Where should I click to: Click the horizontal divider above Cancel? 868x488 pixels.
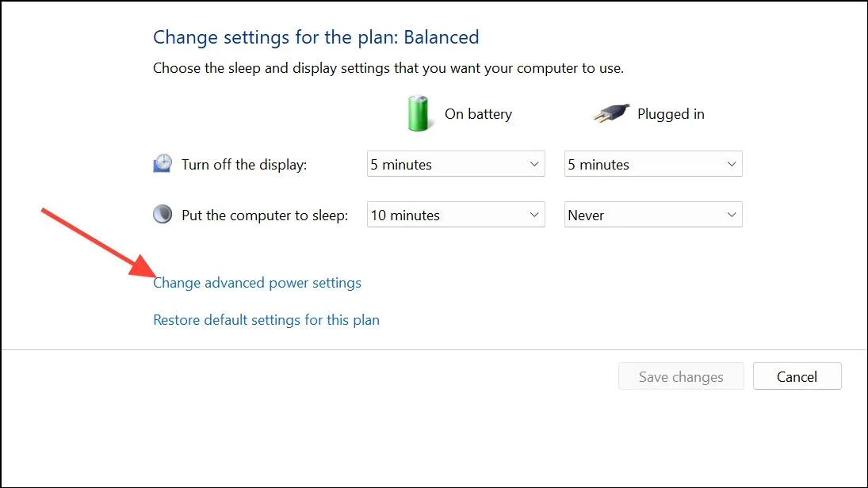pos(434,349)
